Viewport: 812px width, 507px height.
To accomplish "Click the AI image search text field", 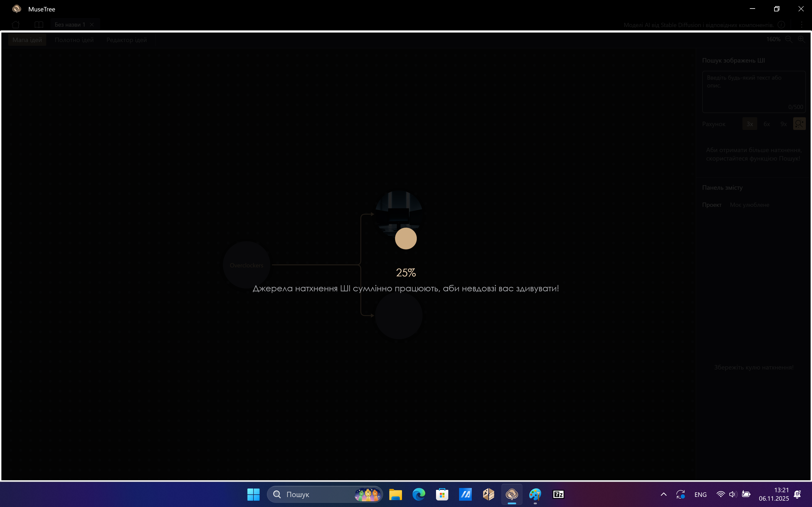I will click(x=753, y=91).
